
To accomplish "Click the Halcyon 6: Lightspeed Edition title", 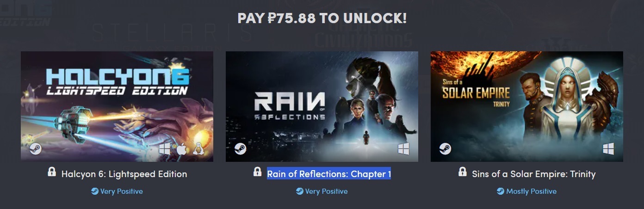I will click(124, 174).
